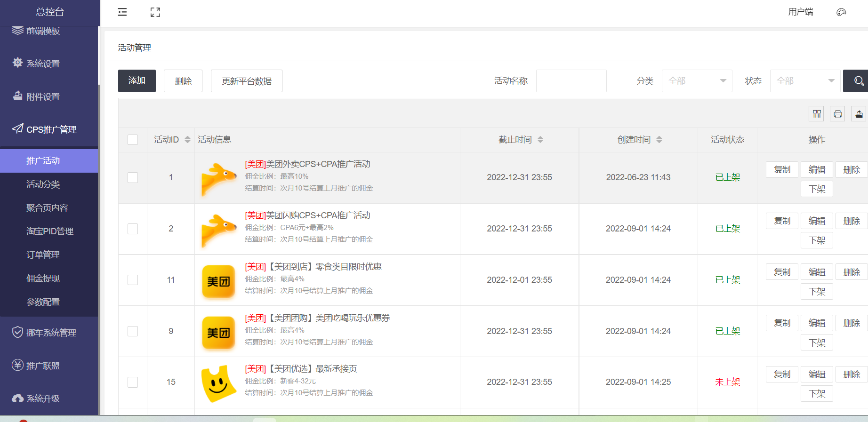Sort by 创建时间 column arrows
The width and height of the screenshot is (868, 422).
pyautogui.click(x=659, y=140)
